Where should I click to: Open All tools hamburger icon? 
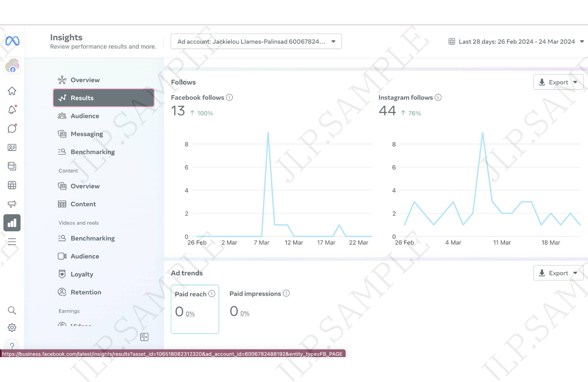pos(12,242)
